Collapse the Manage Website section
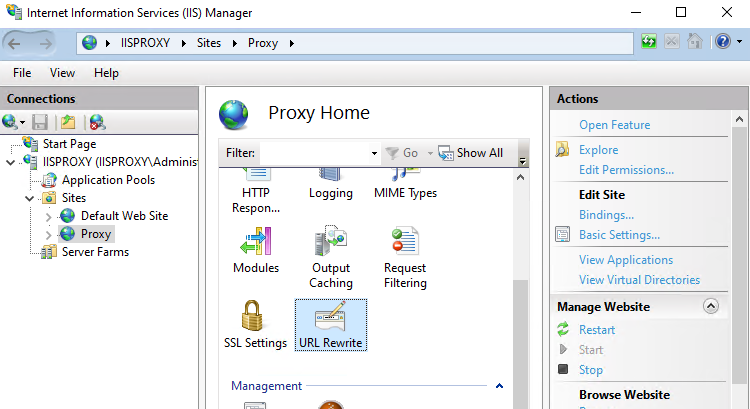The height and width of the screenshot is (409, 750). pos(711,306)
